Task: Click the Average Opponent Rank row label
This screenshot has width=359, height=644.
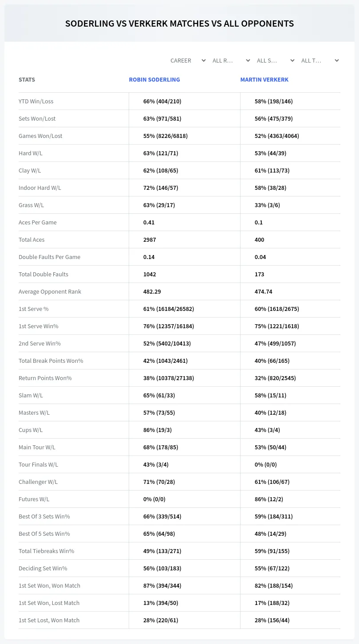Action: pyautogui.click(x=50, y=291)
